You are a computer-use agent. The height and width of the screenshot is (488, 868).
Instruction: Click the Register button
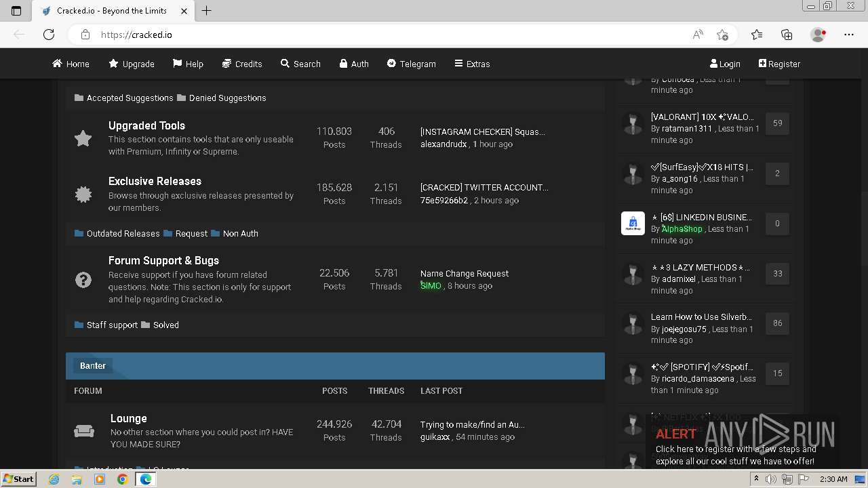779,64
